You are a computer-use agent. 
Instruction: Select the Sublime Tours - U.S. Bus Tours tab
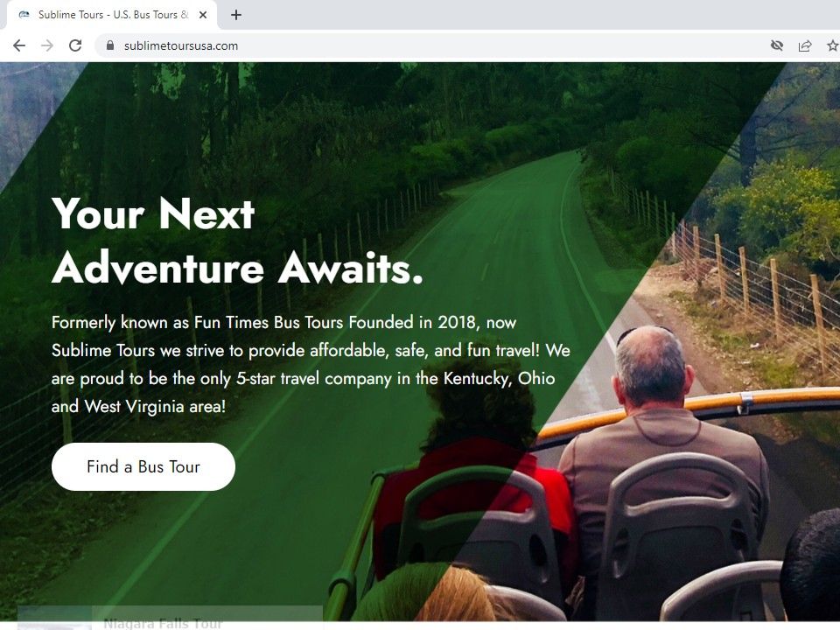click(x=111, y=15)
